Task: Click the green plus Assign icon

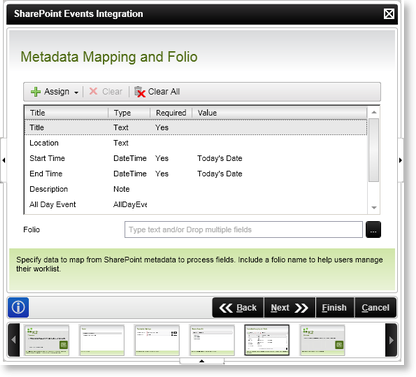Action: pyautogui.click(x=35, y=92)
